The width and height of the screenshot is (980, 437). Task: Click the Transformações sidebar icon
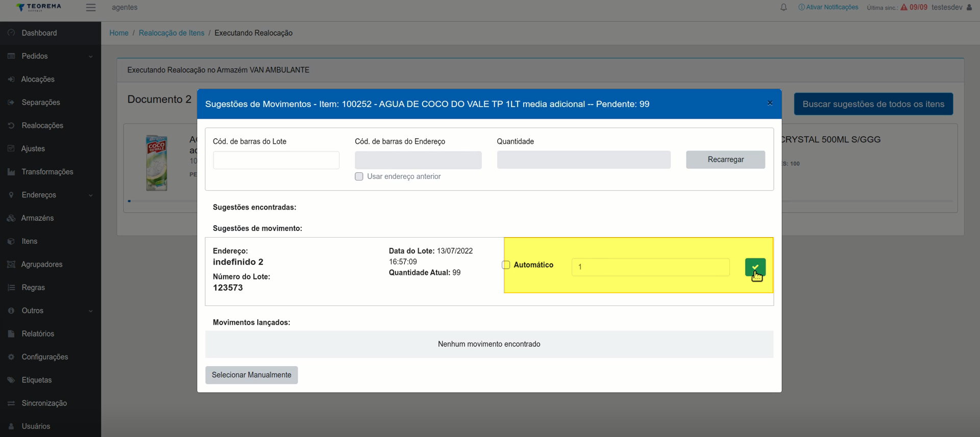pyautogui.click(x=11, y=172)
